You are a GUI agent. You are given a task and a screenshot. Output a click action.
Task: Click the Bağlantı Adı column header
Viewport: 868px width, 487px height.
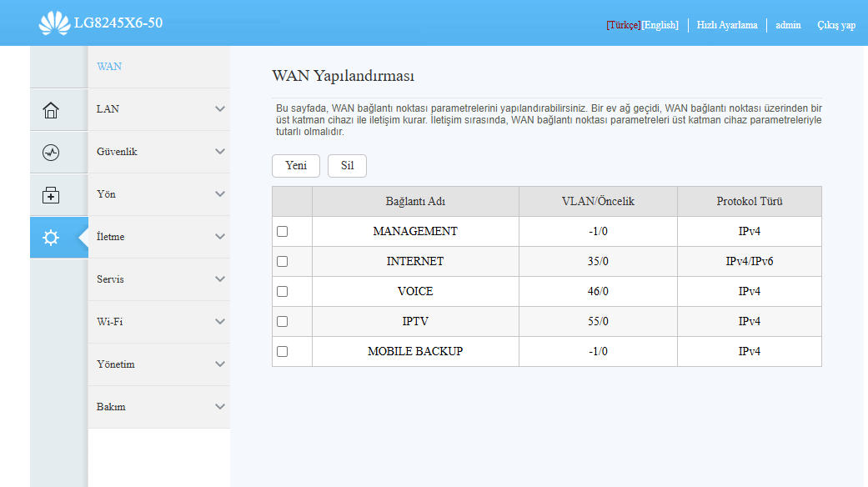click(x=415, y=202)
